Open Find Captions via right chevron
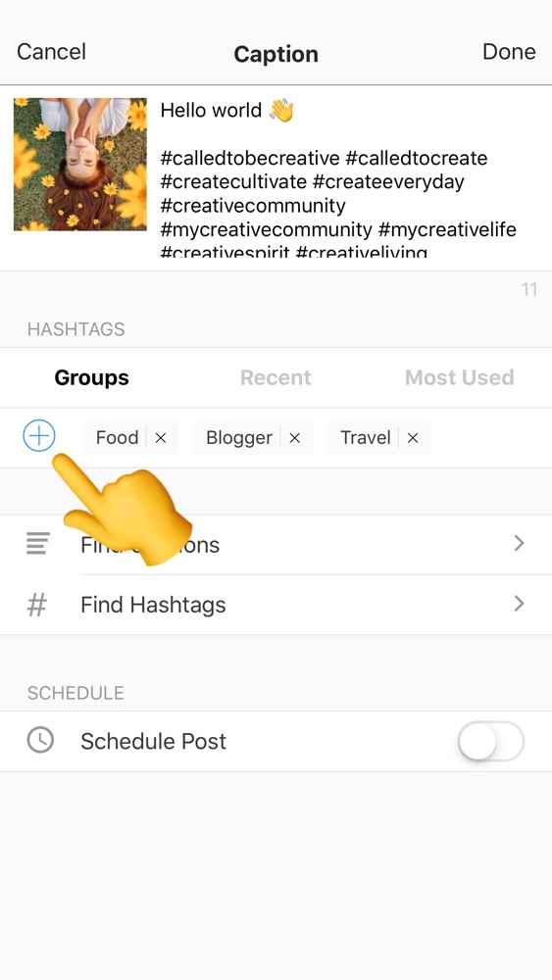552x980 pixels. tap(519, 543)
